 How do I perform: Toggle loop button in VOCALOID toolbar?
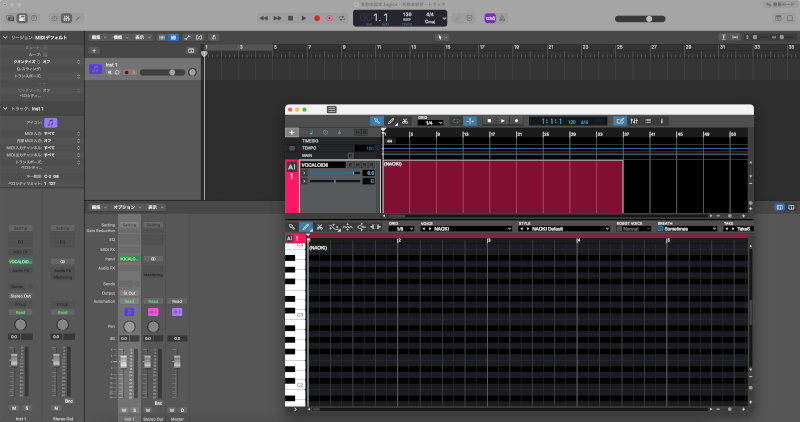point(456,121)
